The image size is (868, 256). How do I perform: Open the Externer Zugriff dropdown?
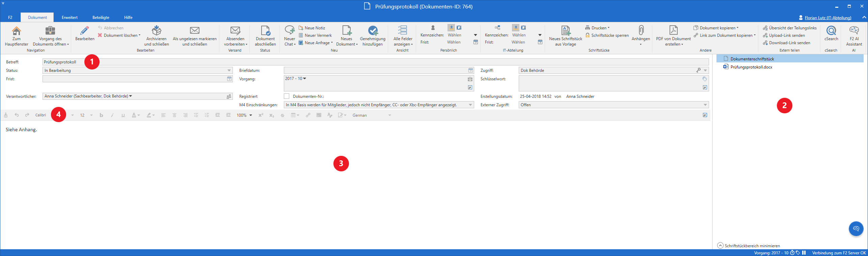coord(705,105)
